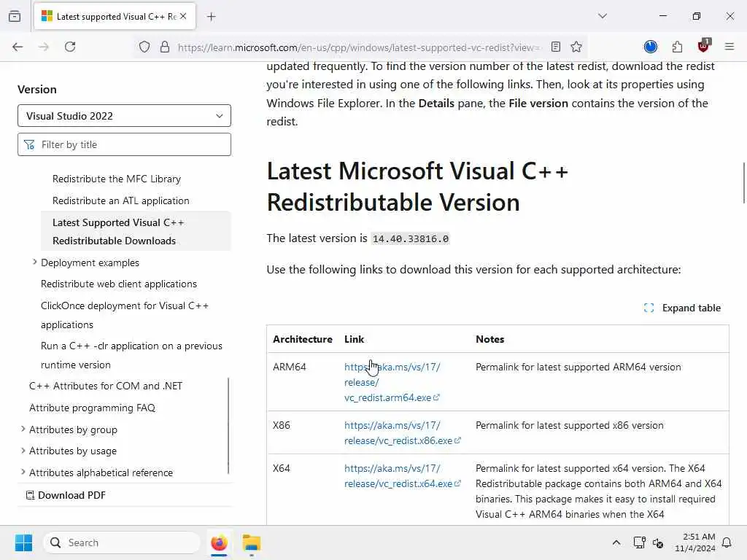Open the Firefox View icon
Viewport: 747px width, 560px height.
15,16
